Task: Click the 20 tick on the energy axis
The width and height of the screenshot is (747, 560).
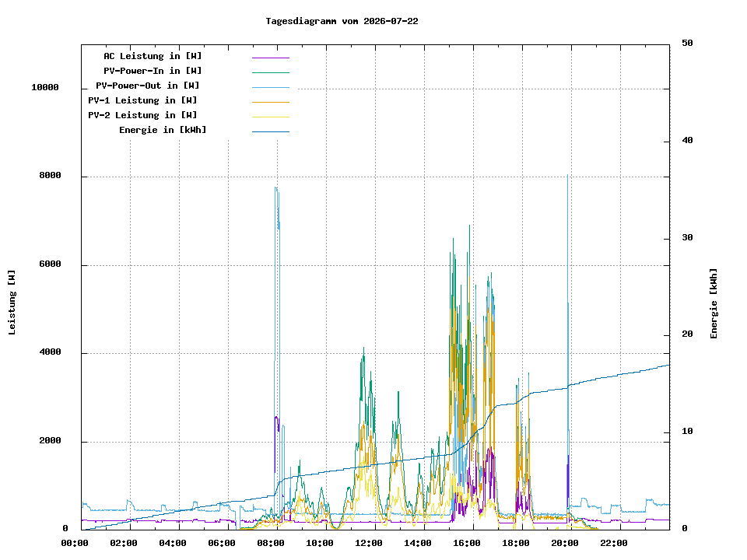Action: pyautogui.click(x=687, y=334)
